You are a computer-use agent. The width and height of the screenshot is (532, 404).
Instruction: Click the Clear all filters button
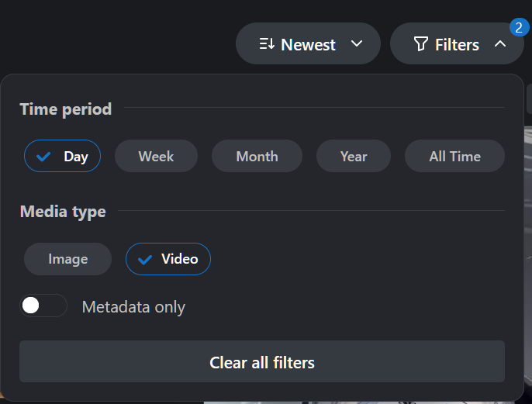262,361
